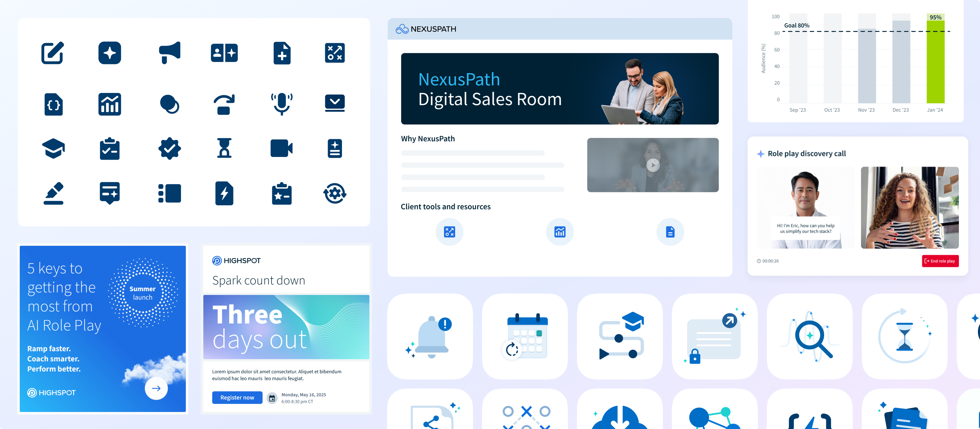Play the Why NexusPath video
Image resolution: width=980 pixels, height=429 pixels.
pyautogui.click(x=653, y=165)
